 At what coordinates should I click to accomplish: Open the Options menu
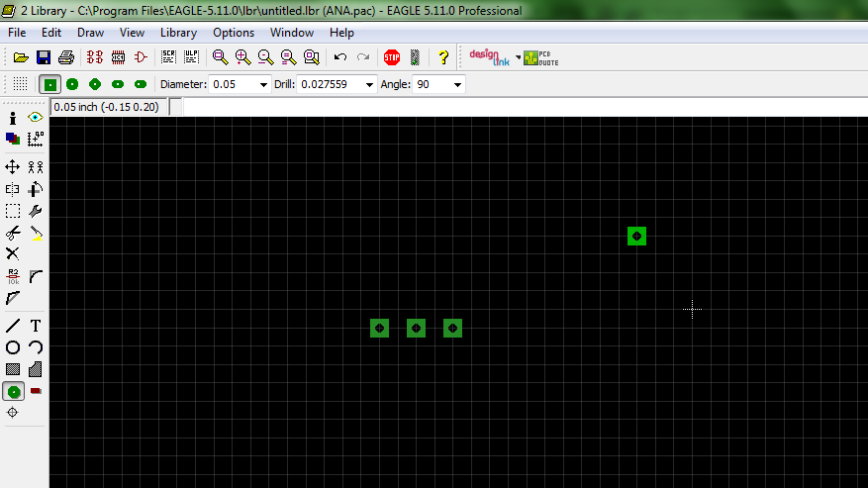[x=234, y=33]
